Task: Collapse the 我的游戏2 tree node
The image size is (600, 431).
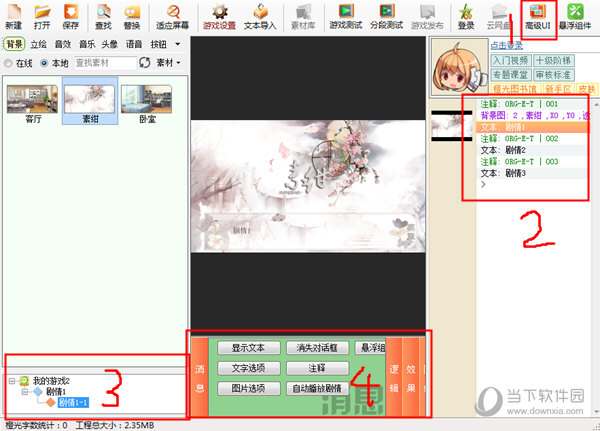Action: (x=12, y=381)
